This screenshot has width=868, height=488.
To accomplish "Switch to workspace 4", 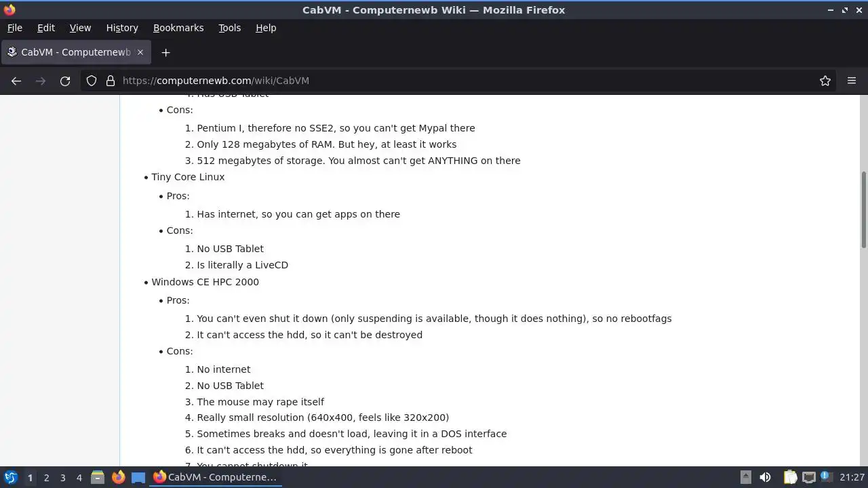I will (79, 477).
